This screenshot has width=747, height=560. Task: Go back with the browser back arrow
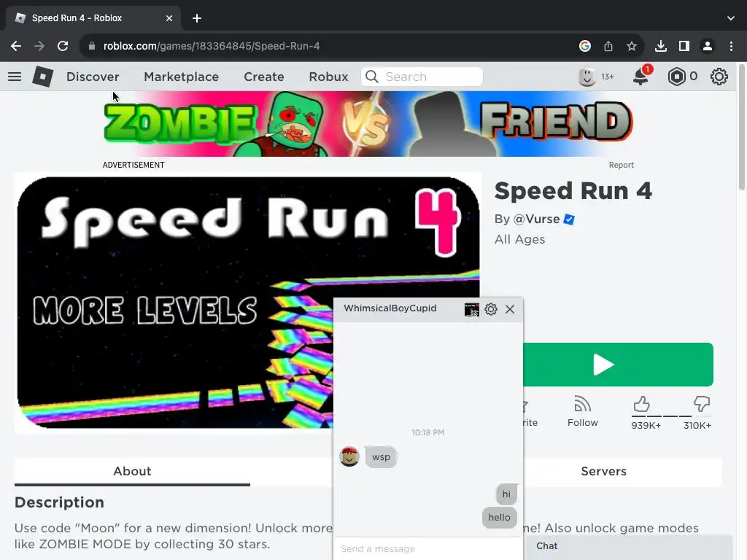click(16, 46)
